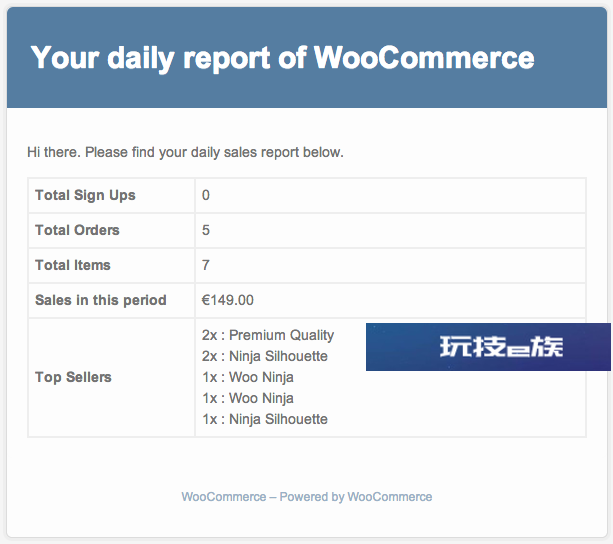613x544 pixels.
Task: Select the "Total Orders" label cell
Action: pyautogui.click(x=111, y=230)
